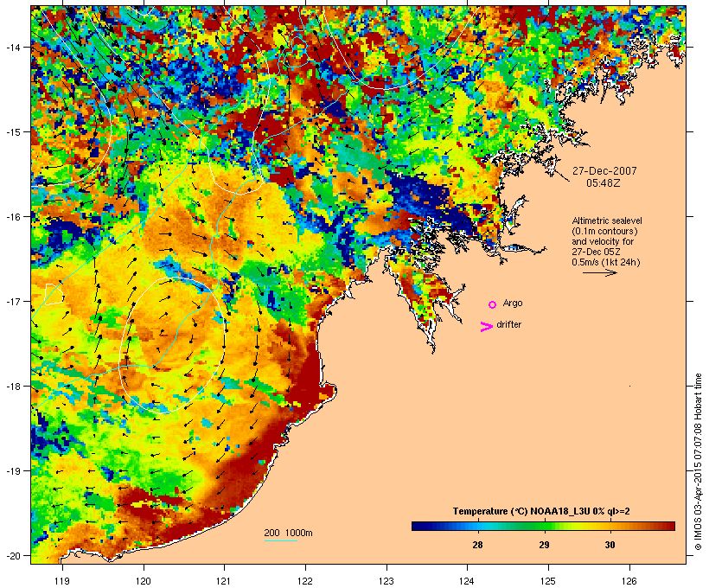The height and width of the screenshot is (588, 709).
Task: Click the latitude label -14
Action: point(13,47)
